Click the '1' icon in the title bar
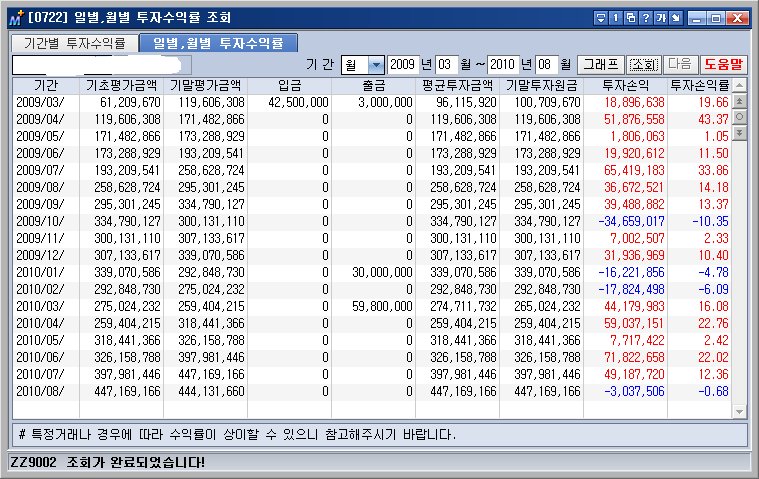The height and width of the screenshot is (479, 759). (x=616, y=18)
